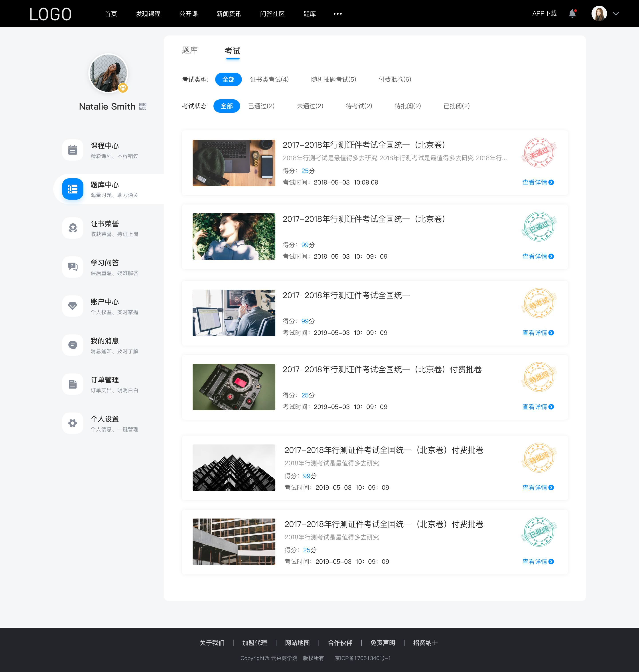Click the 学习问答 sidebar icon
Viewport: 639px width, 672px height.
click(x=72, y=266)
